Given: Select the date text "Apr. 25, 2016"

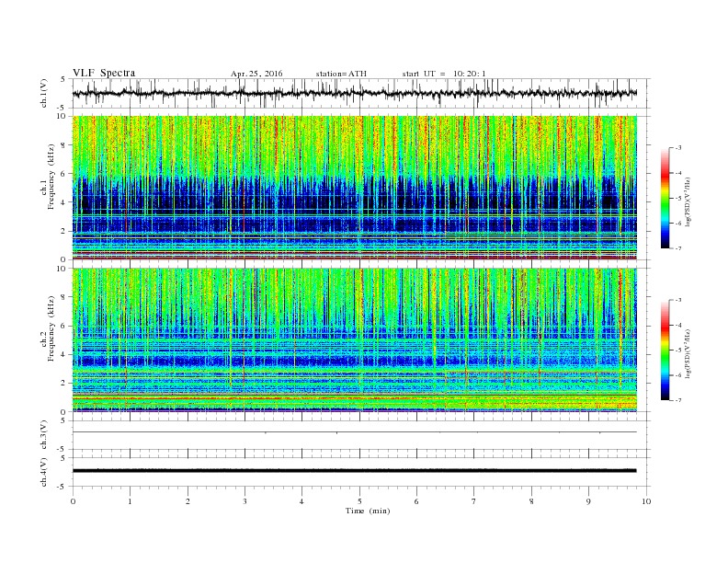Looking at the screenshot, I should [256, 74].
